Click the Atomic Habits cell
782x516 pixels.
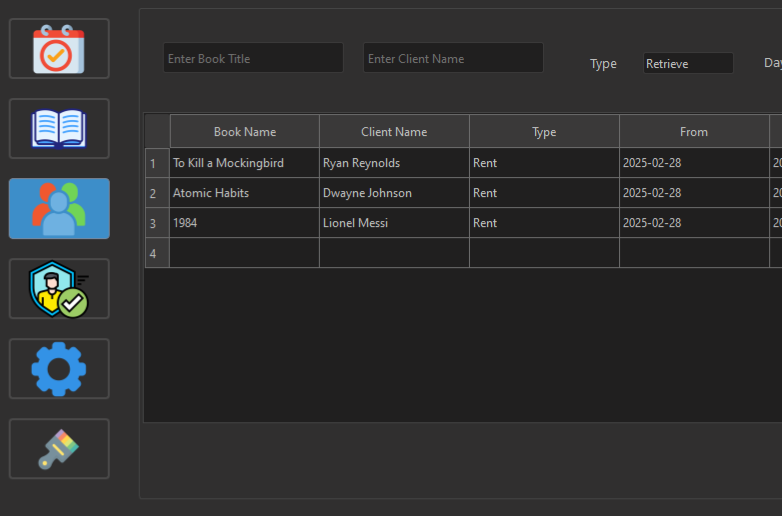(x=245, y=193)
